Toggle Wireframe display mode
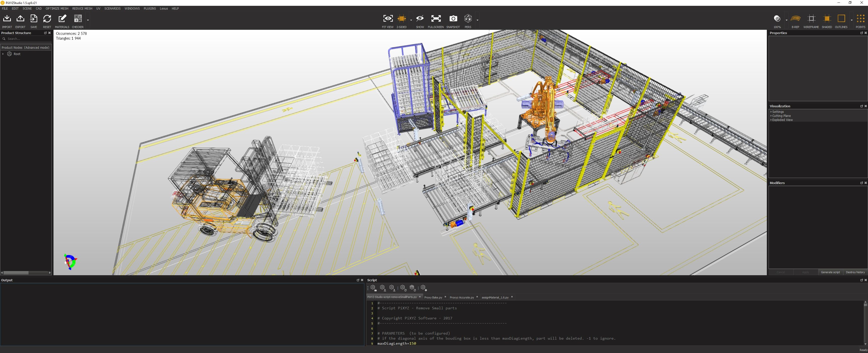The image size is (868, 353). 811,19
